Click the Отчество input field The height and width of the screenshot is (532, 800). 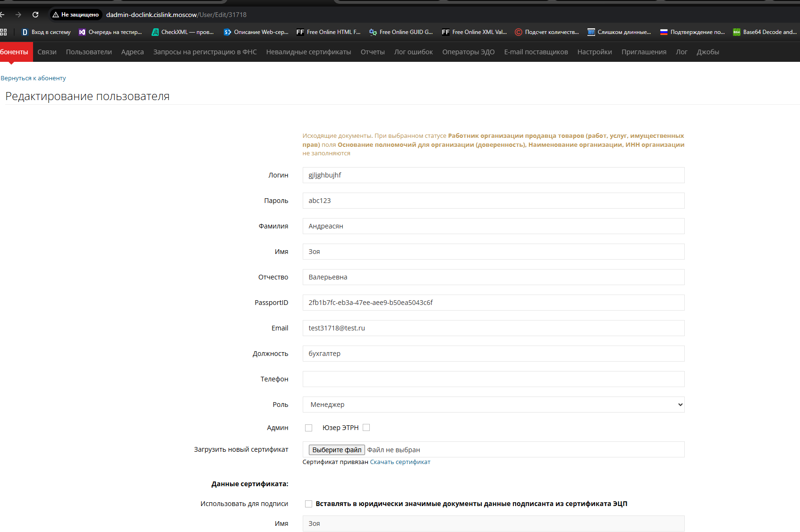[x=494, y=277]
